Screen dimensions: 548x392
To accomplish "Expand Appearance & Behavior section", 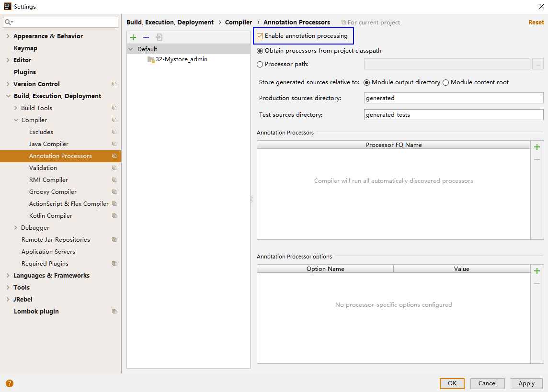I will (x=8, y=36).
